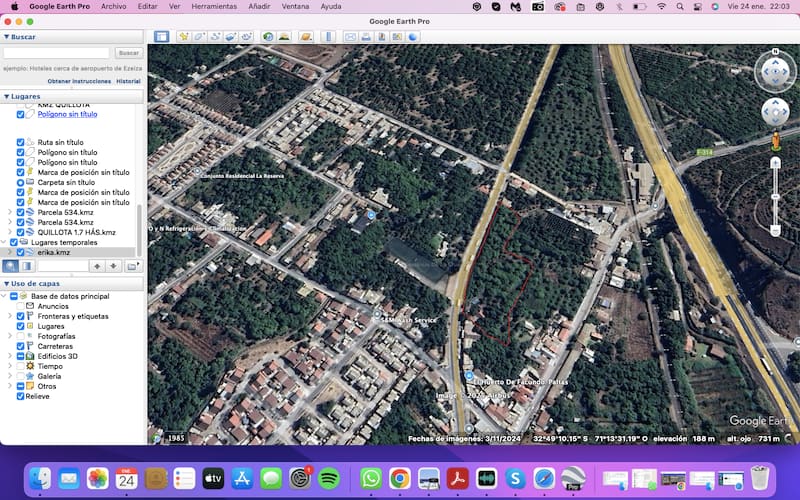Enable the Anuncios layer checkbox

click(20, 306)
